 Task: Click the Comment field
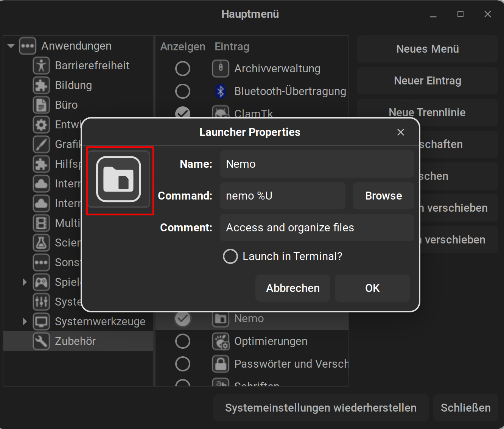317,228
